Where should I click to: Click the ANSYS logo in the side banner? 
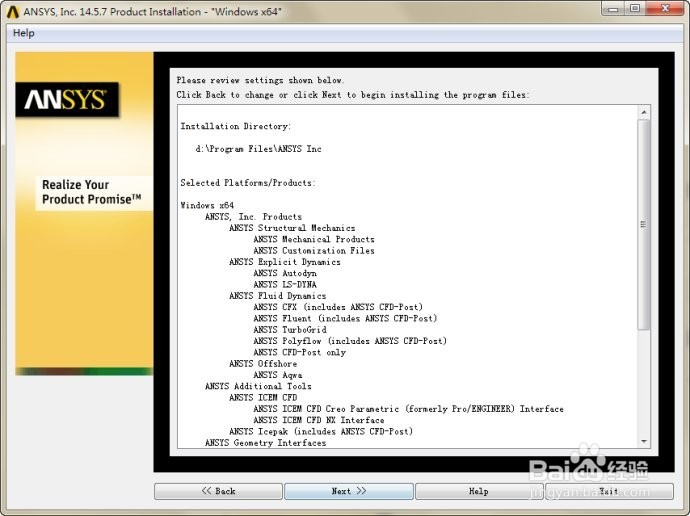coord(67,99)
